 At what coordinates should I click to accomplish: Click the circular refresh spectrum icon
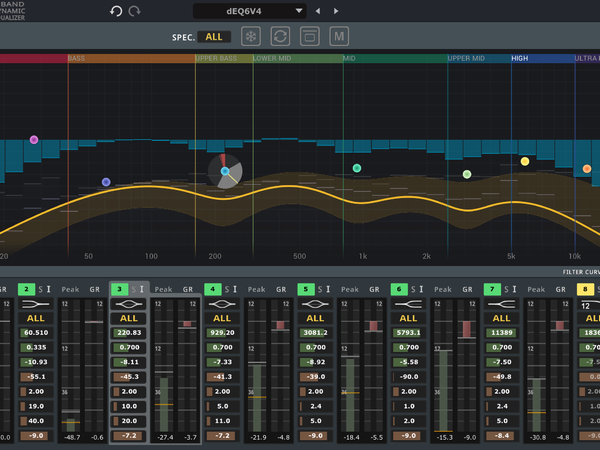click(281, 37)
